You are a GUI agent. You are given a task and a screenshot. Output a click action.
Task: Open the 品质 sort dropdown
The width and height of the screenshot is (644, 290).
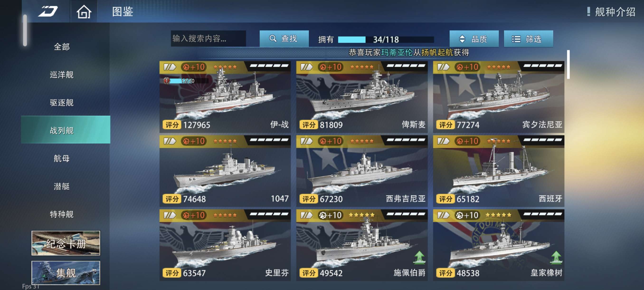click(x=474, y=39)
